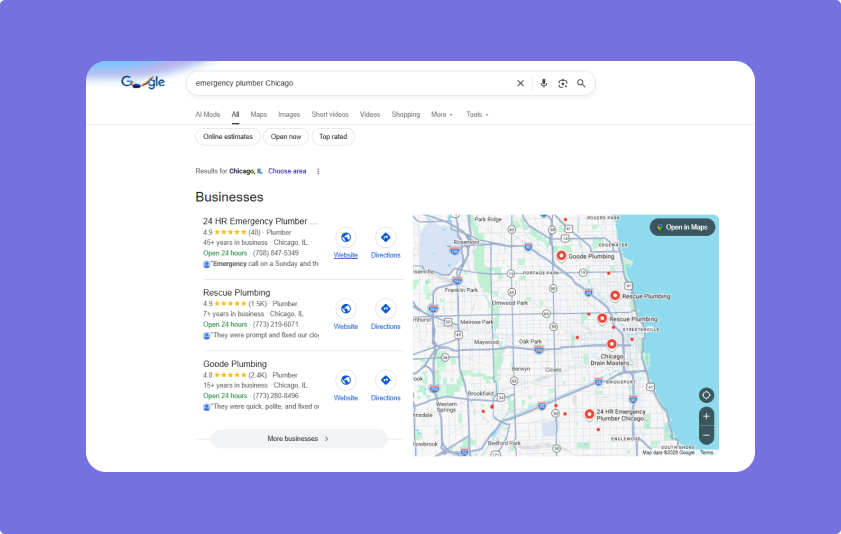Switch to the Images tab
This screenshot has width=841, height=534.
tap(289, 115)
